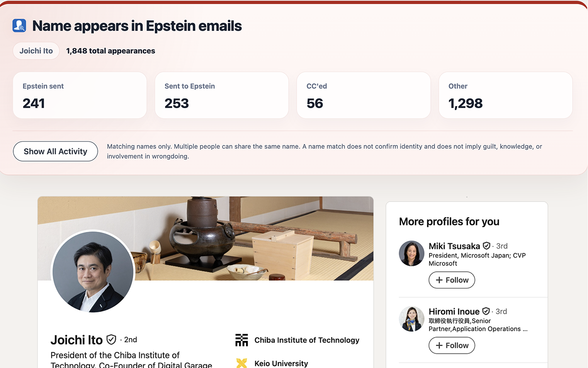Open the CC'ed count card
Screen dimensions: 588x368
click(363, 95)
